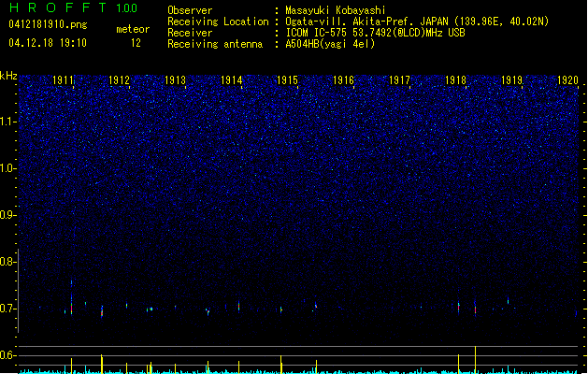Click the 04.12.18 19:10 date stamp

pos(48,43)
